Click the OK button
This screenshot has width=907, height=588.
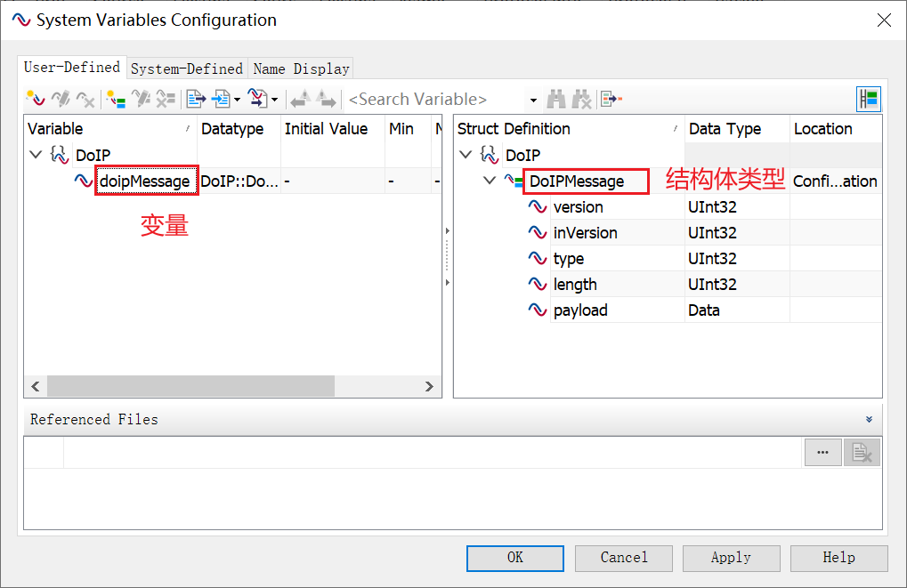pos(515,558)
